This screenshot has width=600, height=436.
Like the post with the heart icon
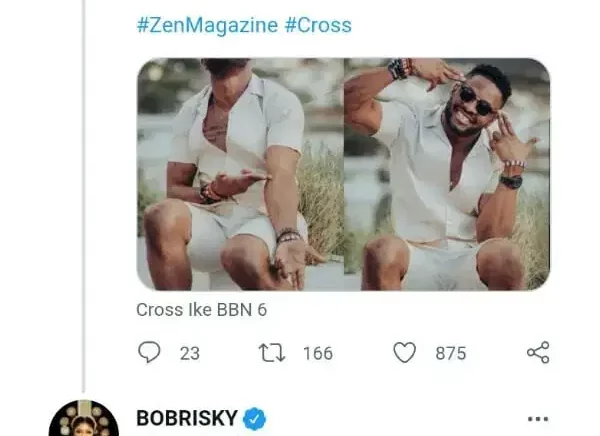tap(404, 353)
